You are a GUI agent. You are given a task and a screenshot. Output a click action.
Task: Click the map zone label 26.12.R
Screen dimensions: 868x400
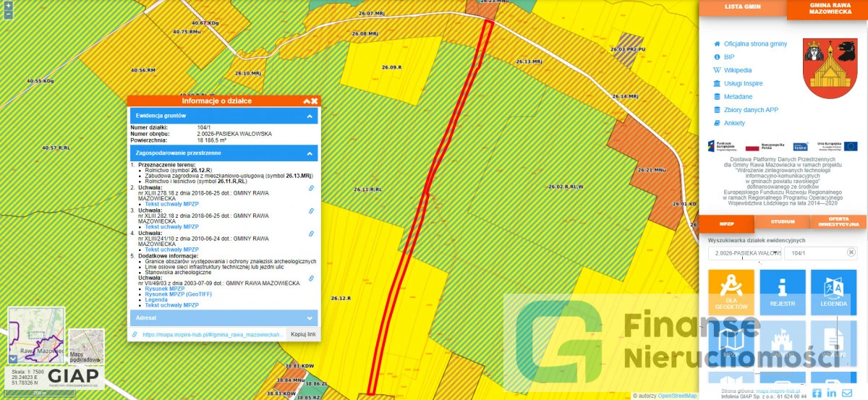[x=341, y=298]
